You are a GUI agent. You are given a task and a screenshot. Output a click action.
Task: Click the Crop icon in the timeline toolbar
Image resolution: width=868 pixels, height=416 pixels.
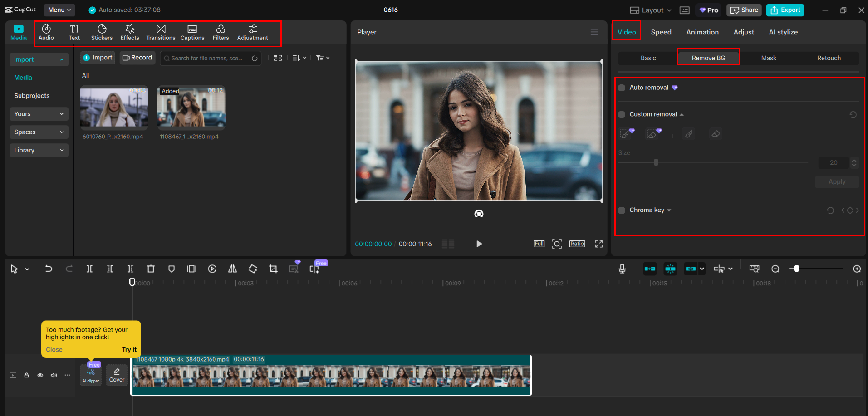[x=273, y=269]
